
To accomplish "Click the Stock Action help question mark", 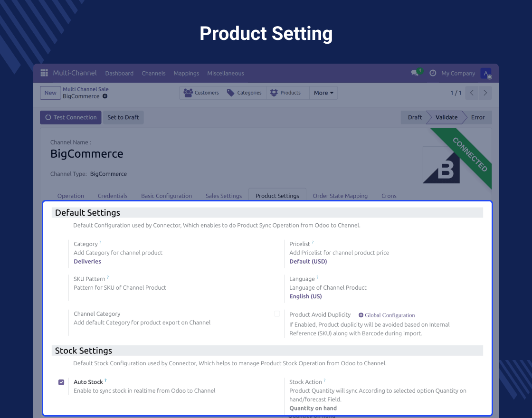I will (324, 380).
